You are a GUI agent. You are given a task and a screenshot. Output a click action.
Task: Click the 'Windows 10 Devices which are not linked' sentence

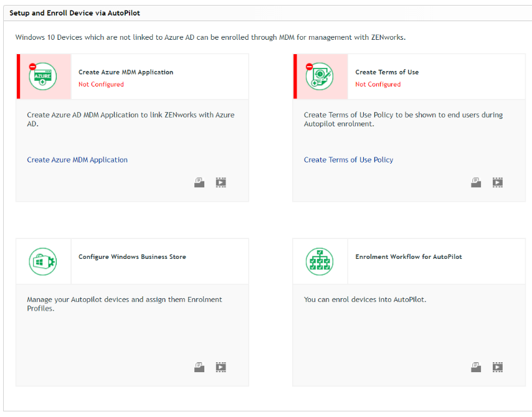211,37
